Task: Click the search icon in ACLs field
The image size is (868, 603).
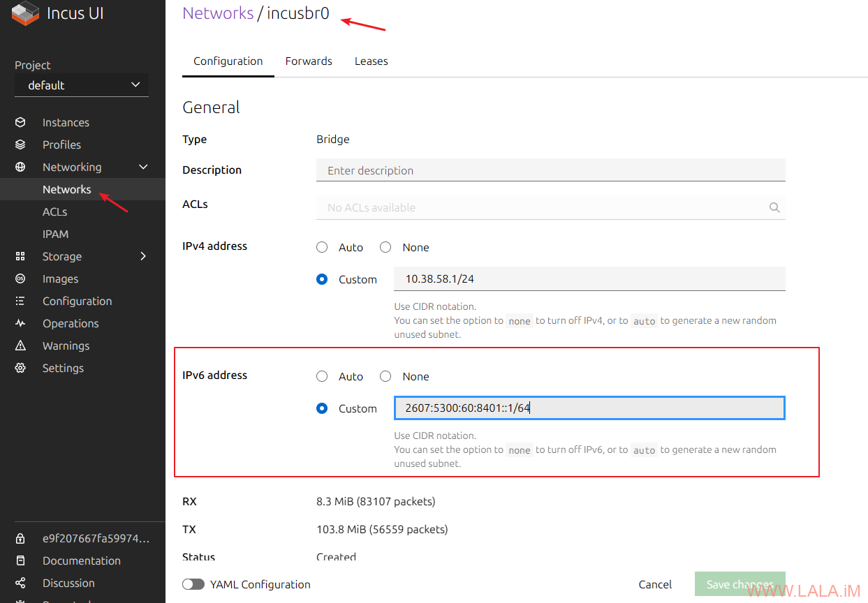Action: 774,207
